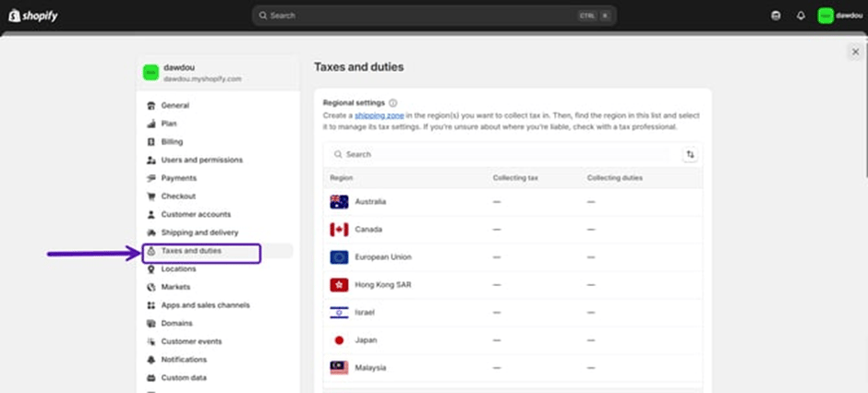Click the Custom data icon

pos(151,378)
